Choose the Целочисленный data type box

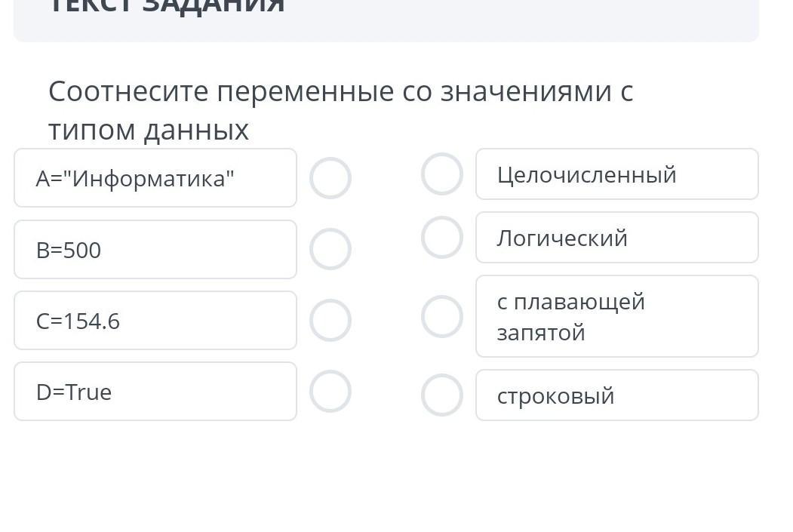pos(616,174)
